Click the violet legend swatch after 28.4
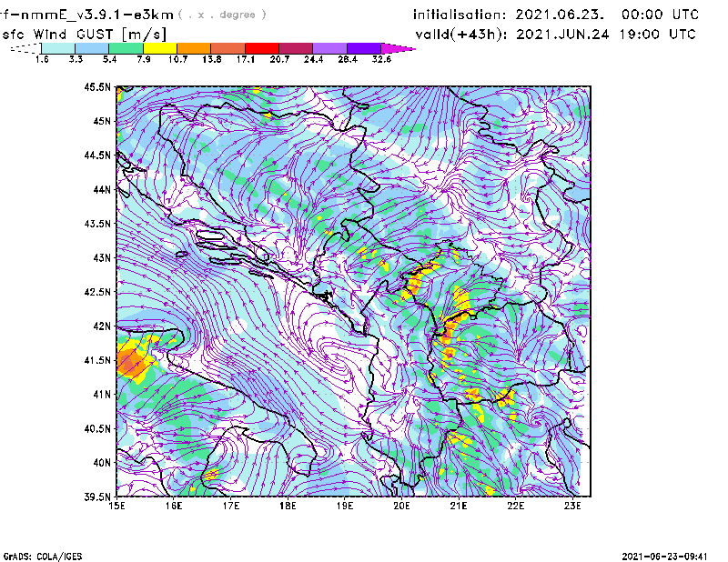The height and width of the screenshot is (562, 728). (x=363, y=48)
